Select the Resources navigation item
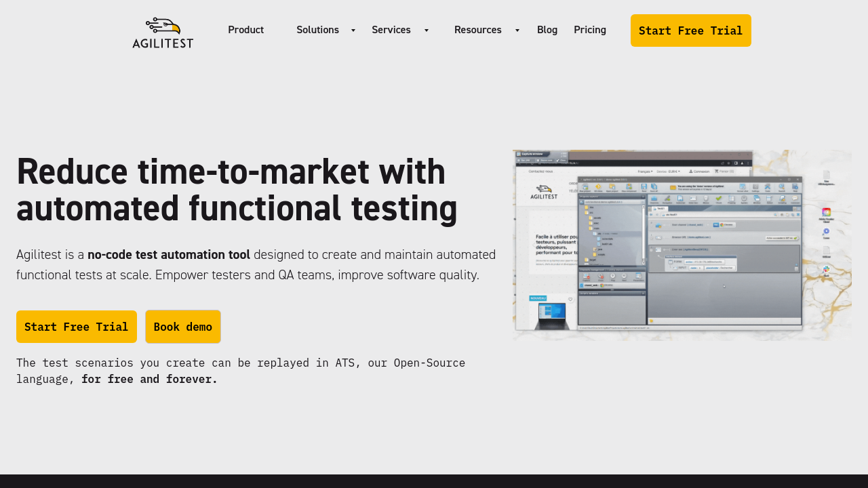Viewport: 868px width, 488px height. pyautogui.click(x=477, y=30)
